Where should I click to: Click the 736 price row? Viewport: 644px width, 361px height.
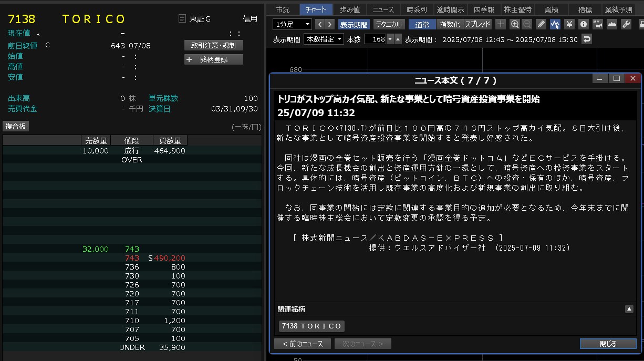tap(132, 267)
